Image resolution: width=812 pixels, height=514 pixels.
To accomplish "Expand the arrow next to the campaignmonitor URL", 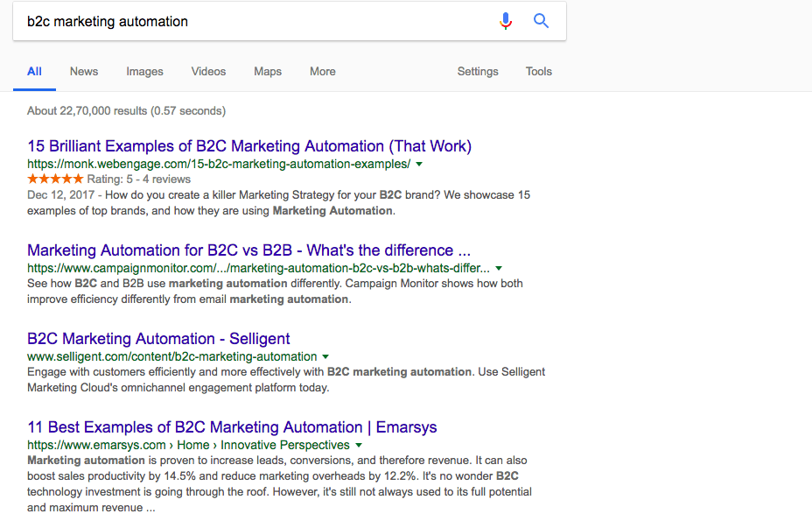I will (499, 269).
